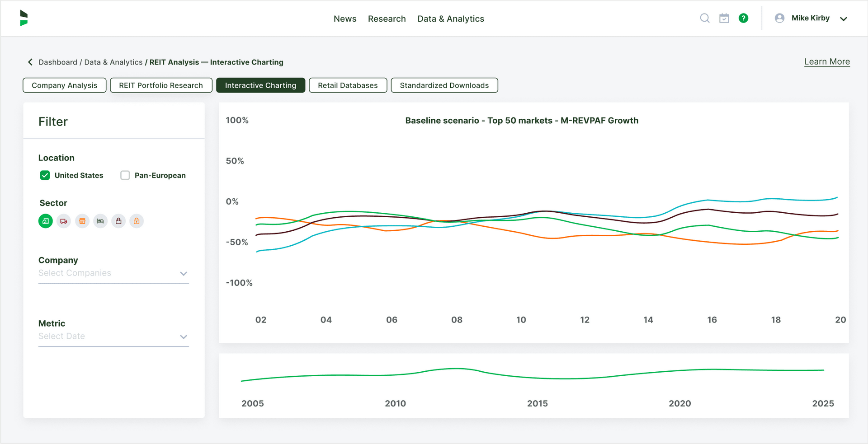Viewport: 868px width, 444px height.
Task: Expand the Mike Kirby account menu chevron
Action: 843,19
